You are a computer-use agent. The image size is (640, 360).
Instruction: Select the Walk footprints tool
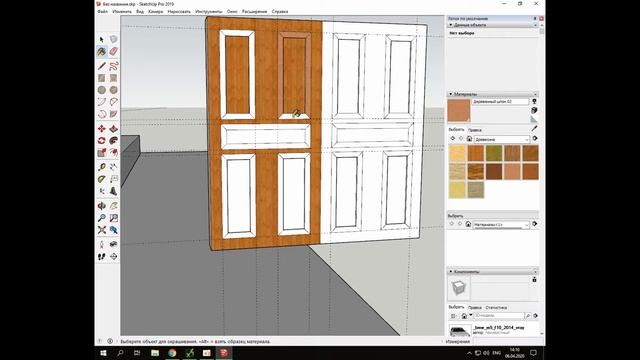coord(102,256)
